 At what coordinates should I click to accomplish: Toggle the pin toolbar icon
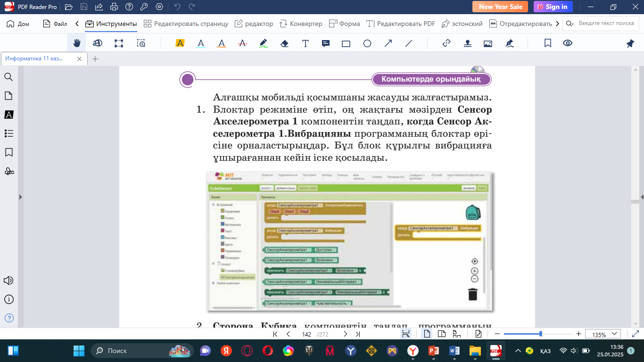click(630, 43)
